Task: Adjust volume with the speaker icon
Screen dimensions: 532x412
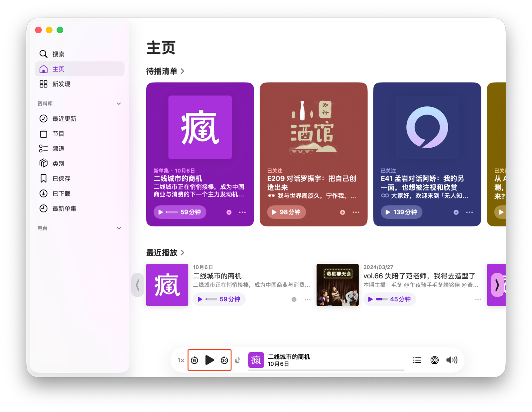Action: 452,360
